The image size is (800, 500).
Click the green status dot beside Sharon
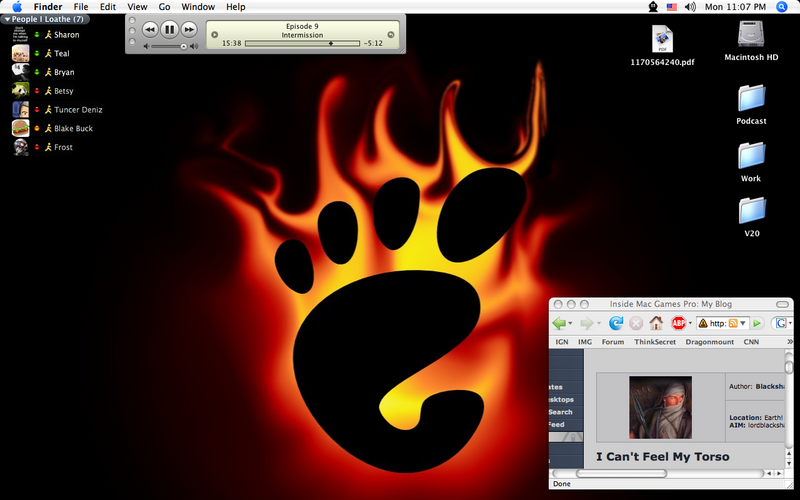pos(37,35)
